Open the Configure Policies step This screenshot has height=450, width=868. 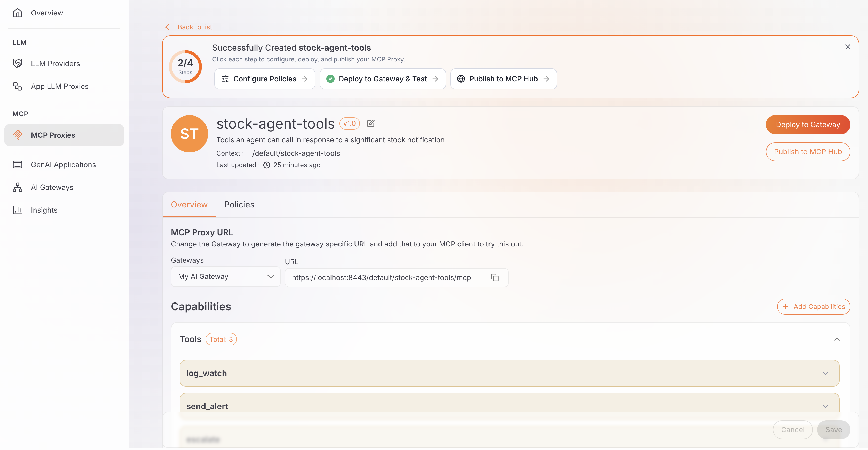(x=265, y=79)
